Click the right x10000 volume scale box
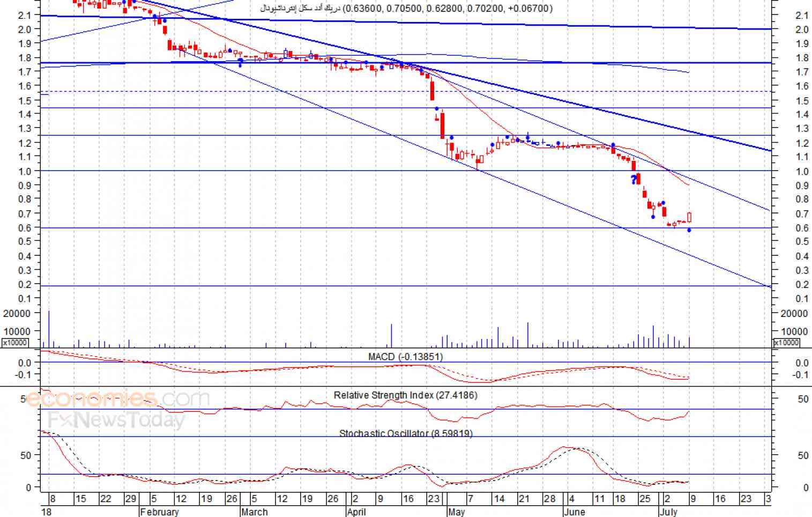 tap(786, 343)
